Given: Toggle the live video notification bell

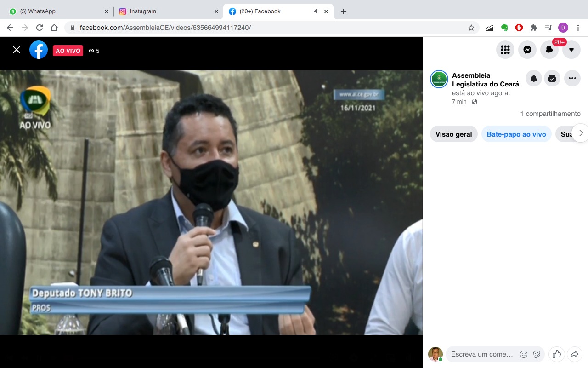Looking at the screenshot, I should pos(534,79).
